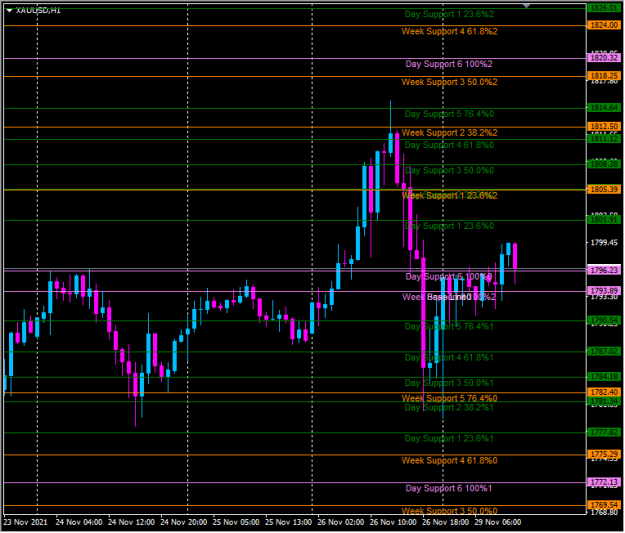Click the orange 1818.25 price tag
This screenshot has height=533, width=625.
[x=604, y=76]
